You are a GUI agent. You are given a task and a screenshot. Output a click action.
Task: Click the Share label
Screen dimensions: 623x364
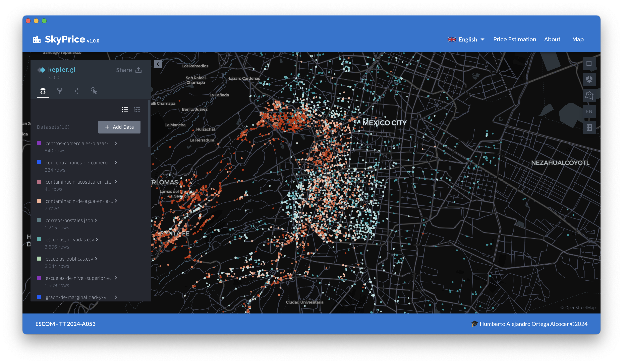pyautogui.click(x=124, y=70)
